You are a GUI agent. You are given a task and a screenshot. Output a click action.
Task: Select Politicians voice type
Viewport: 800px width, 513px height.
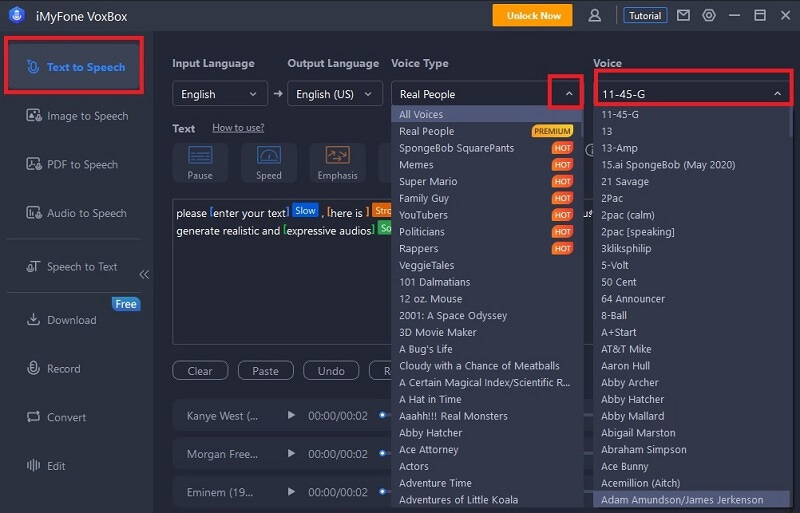point(486,232)
